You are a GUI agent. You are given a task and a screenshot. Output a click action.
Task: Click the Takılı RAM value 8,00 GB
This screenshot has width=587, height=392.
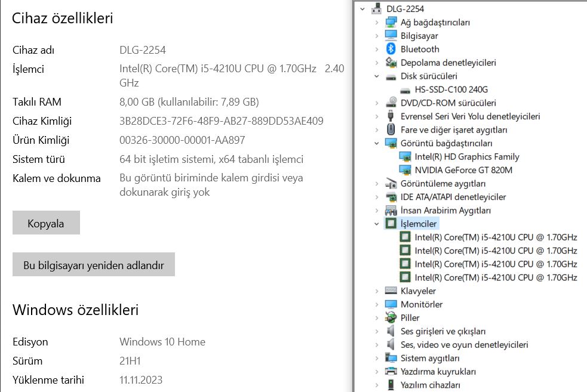[189, 102]
